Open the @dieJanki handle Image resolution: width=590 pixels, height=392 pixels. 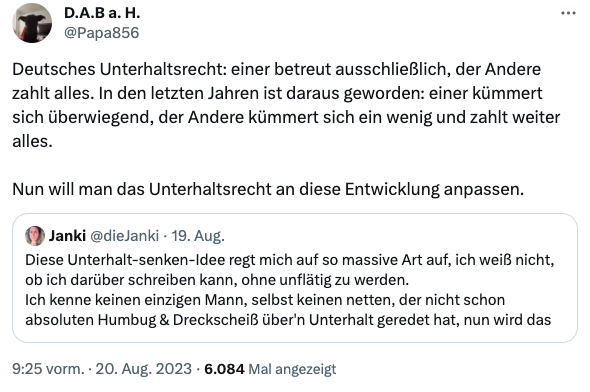(x=125, y=236)
